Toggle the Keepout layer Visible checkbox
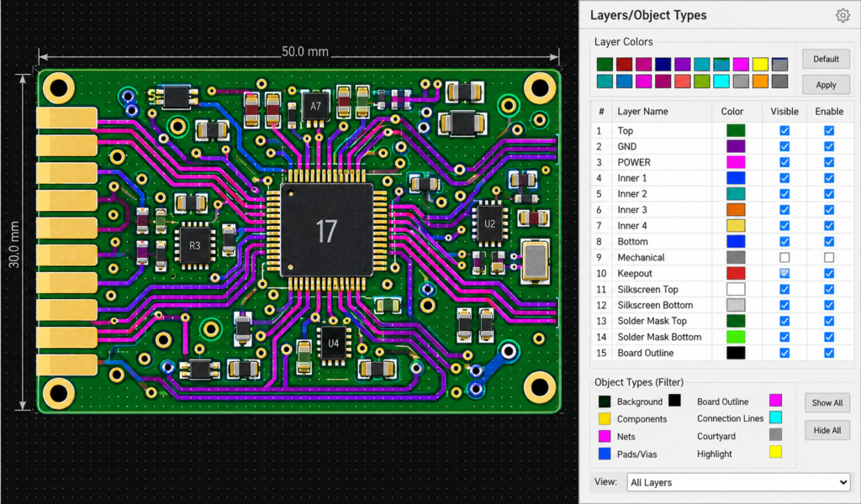The width and height of the screenshot is (861, 504). click(x=784, y=273)
